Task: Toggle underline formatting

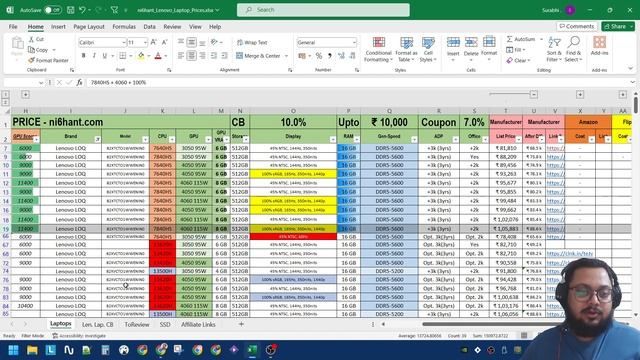Action: click(x=104, y=56)
